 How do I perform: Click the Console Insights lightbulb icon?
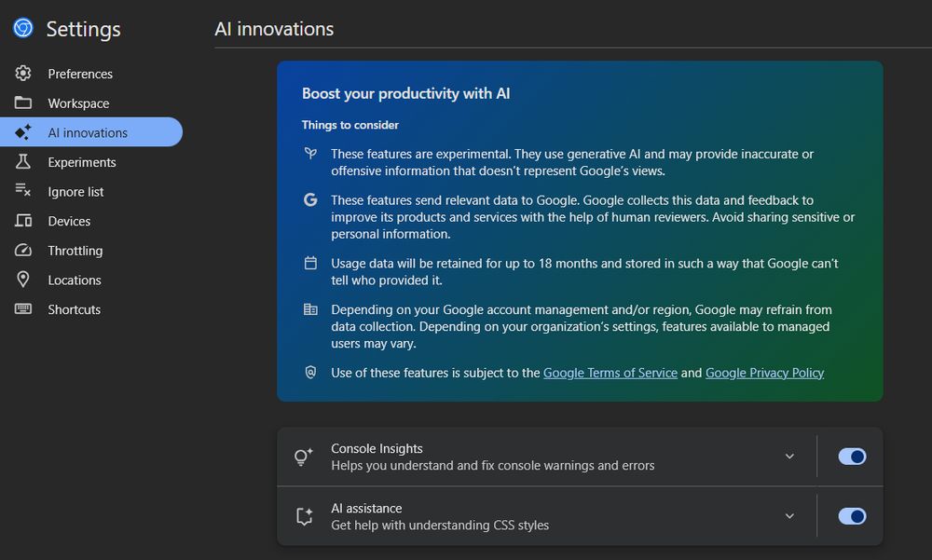pos(303,457)
